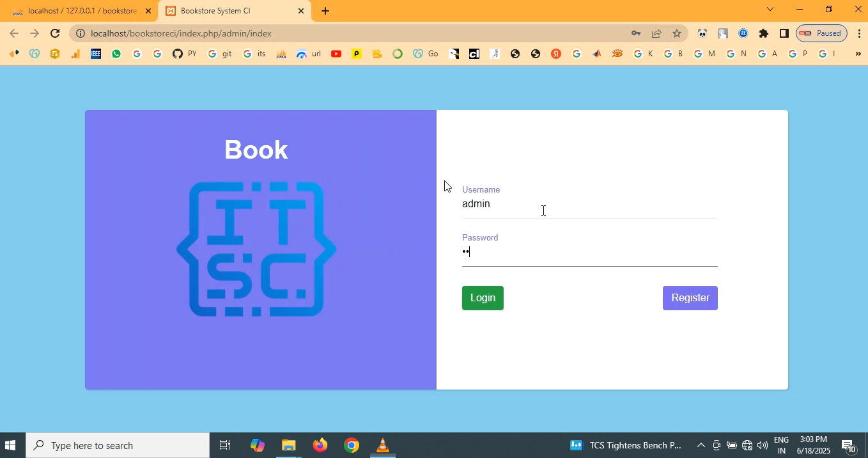868x458 pixels.
Task: Open the WhatsApp bookmark icon
Action: click(116, 54)
